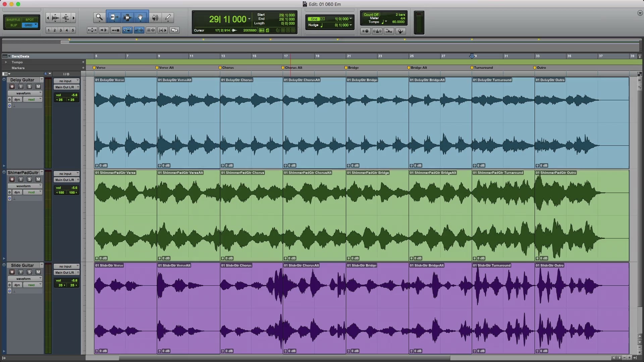The width and height of the screenshot is (644, 362).
Task: Expand the Tempo ruler
Action: click(x=6, y=62)
